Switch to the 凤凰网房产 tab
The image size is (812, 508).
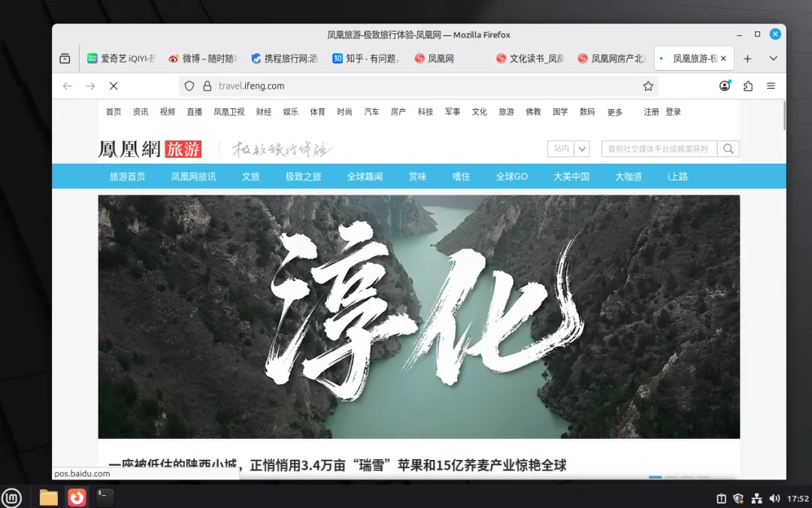coord(611,59)
